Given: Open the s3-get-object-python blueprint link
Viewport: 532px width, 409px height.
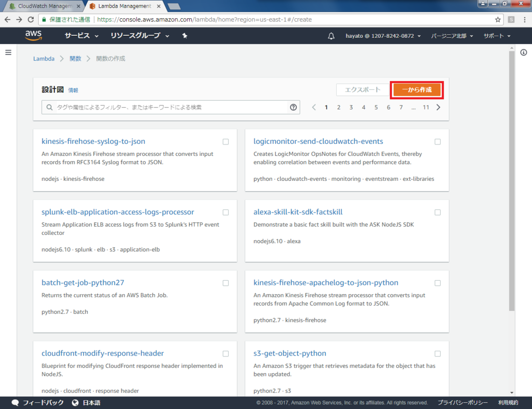Looking at the screenshot, I should coord(290,353).
